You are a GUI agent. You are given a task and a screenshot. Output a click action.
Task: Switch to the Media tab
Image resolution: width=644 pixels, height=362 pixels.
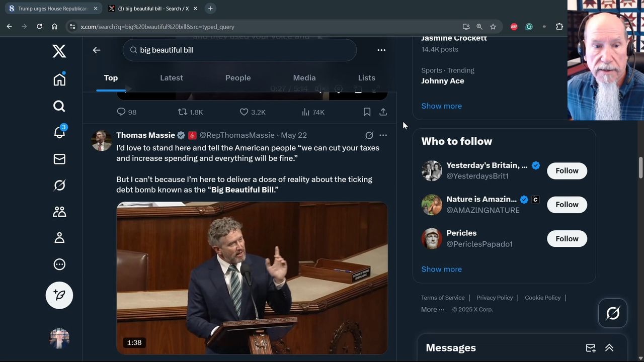[304, 78]
